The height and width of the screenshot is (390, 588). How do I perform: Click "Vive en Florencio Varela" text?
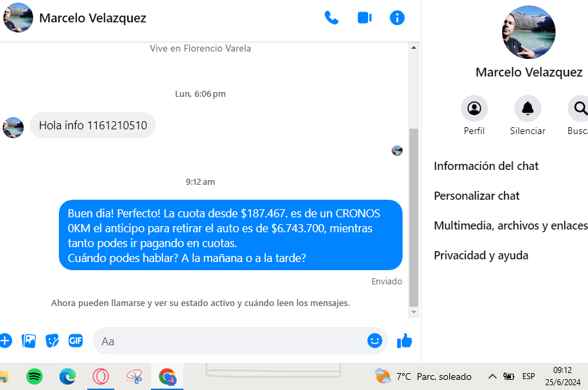200,49
